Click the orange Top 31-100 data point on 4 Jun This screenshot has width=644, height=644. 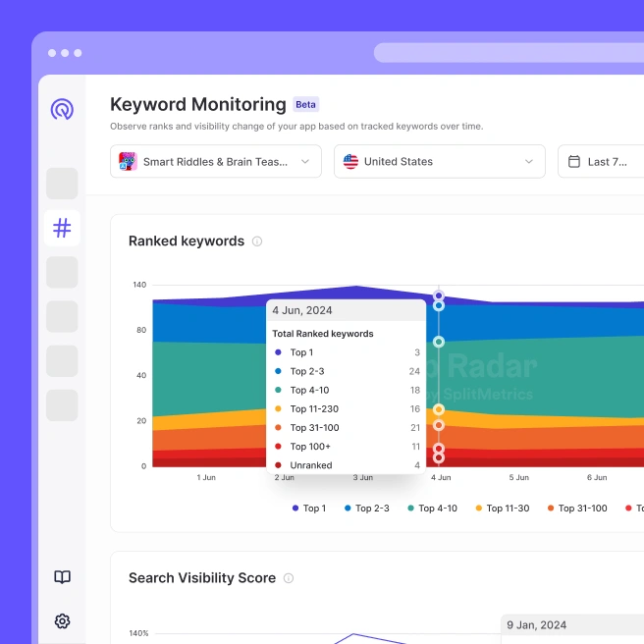point(439,425)
